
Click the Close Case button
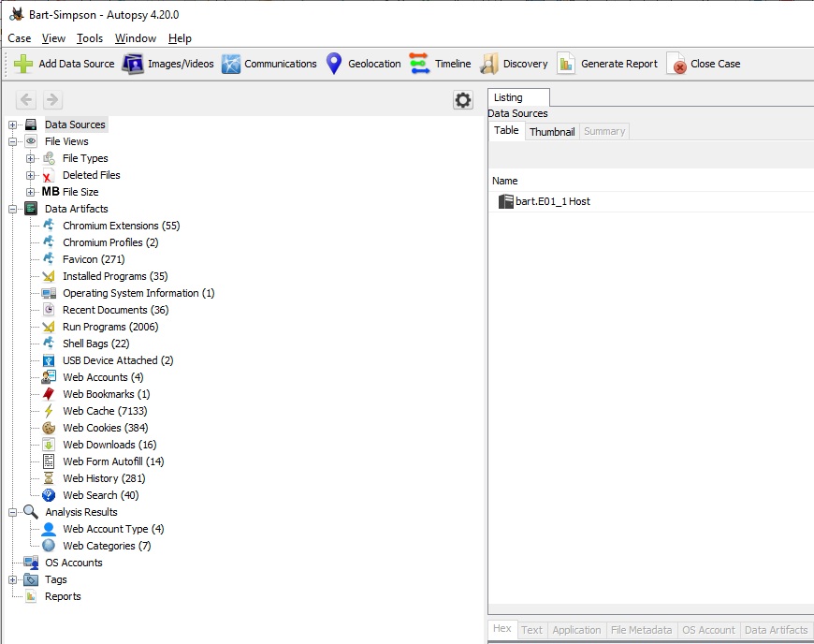(704, 64)
